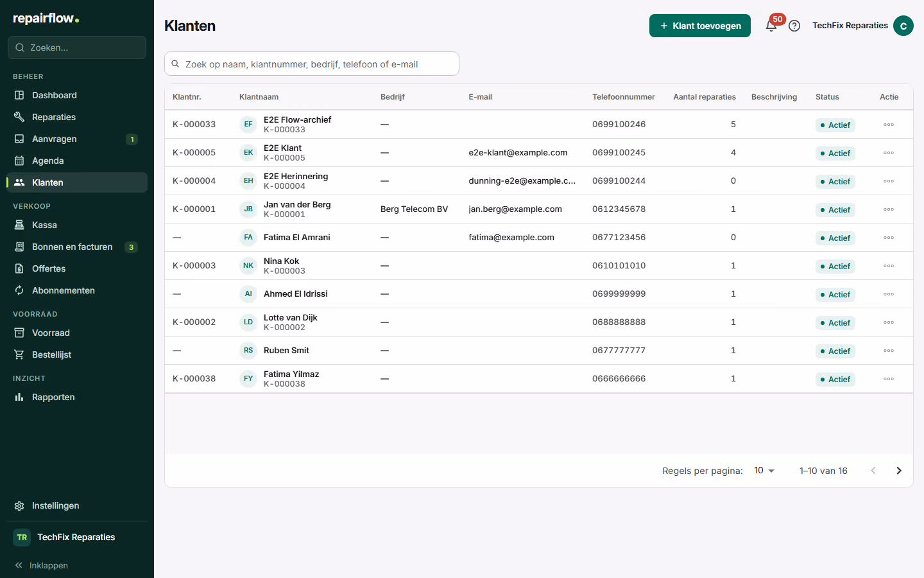Click the Bestellijst cart icon
The width and height of the screenshot is (924, 578).
(x=19, y=355)
